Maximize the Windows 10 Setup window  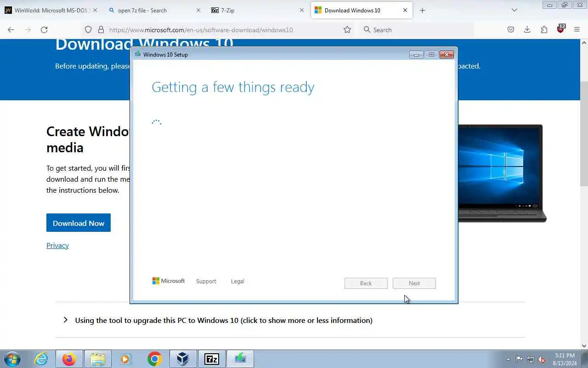431,54
